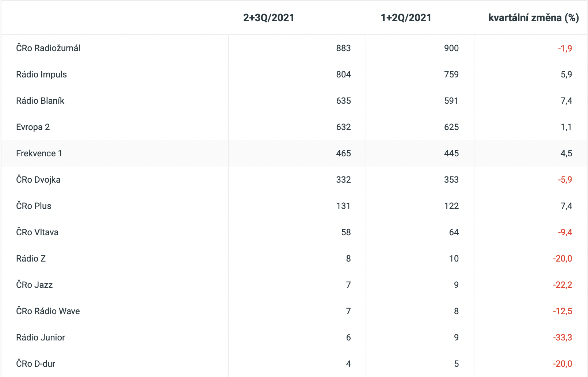Click the 1+2Q/2021 column header

click(x=406, y=18)
